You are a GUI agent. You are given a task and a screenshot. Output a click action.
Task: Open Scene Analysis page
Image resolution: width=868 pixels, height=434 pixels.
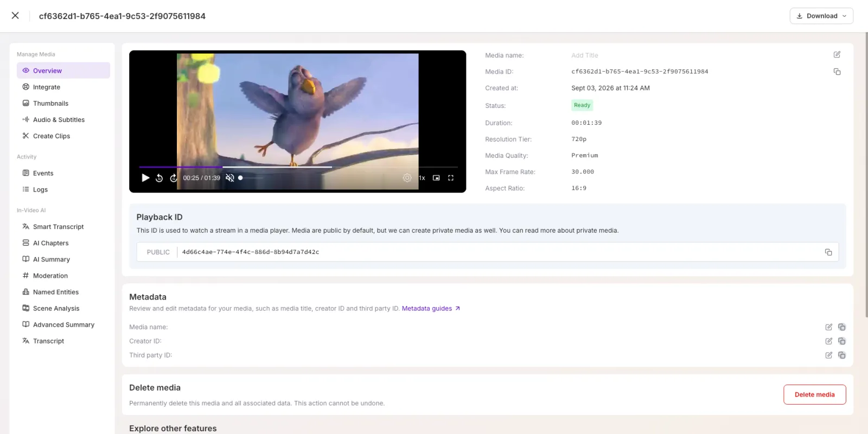click(63, 308)
